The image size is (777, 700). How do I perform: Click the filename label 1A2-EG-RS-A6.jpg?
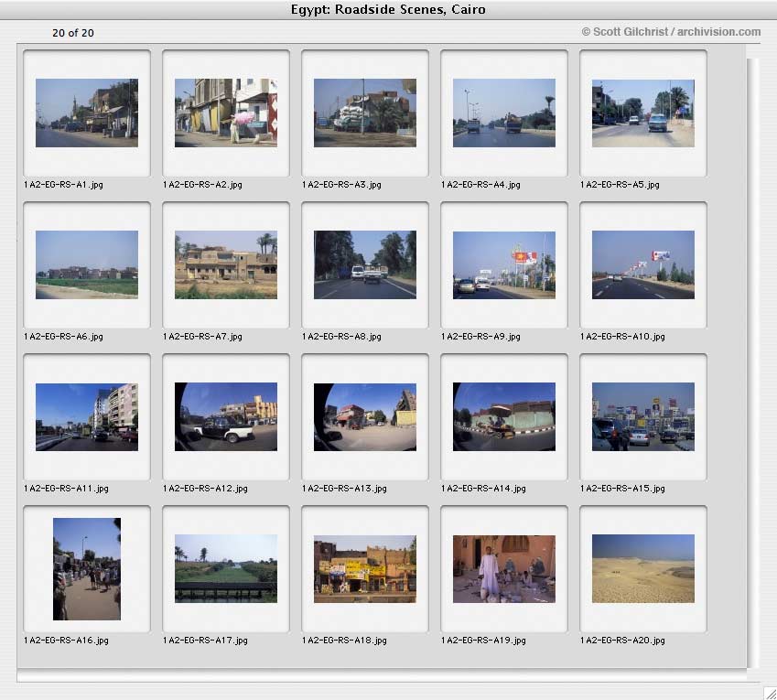click(x=63, y=337)
